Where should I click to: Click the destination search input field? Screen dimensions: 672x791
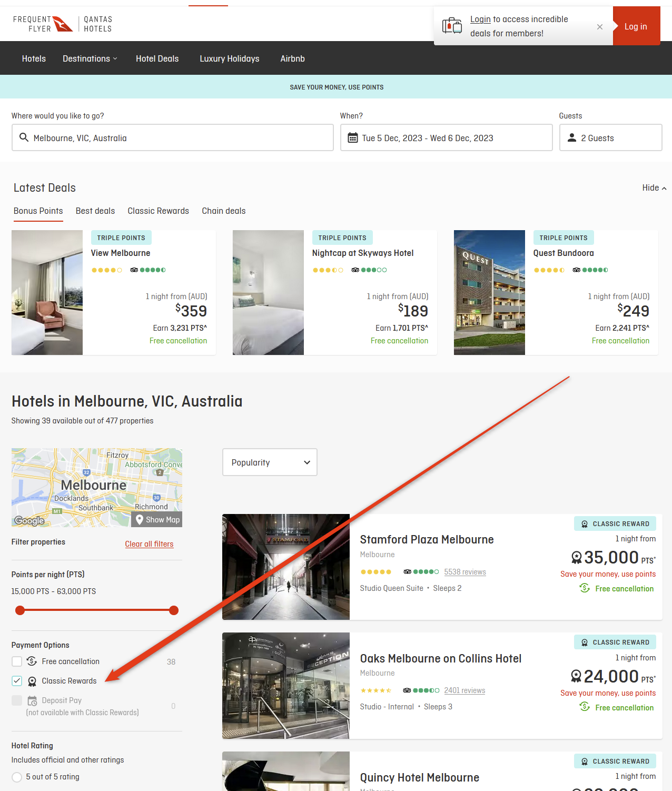pos(173,138)
